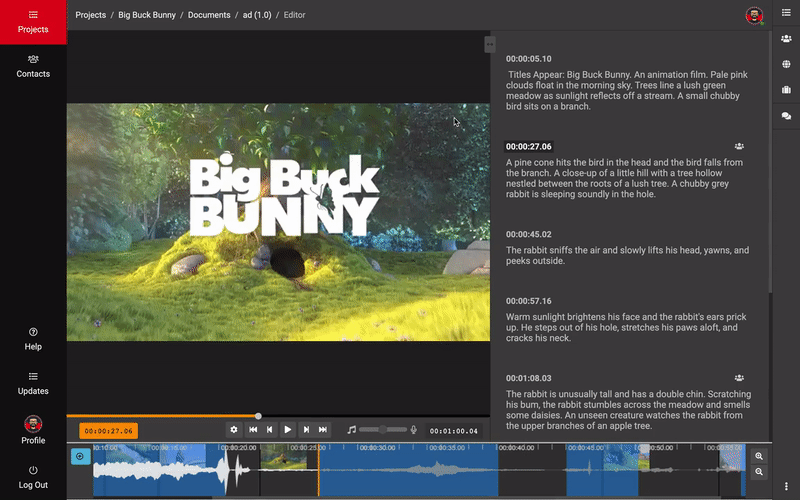Zoom out on the waveform timeline
Screen dimensions: 800x500
[759, 471]
